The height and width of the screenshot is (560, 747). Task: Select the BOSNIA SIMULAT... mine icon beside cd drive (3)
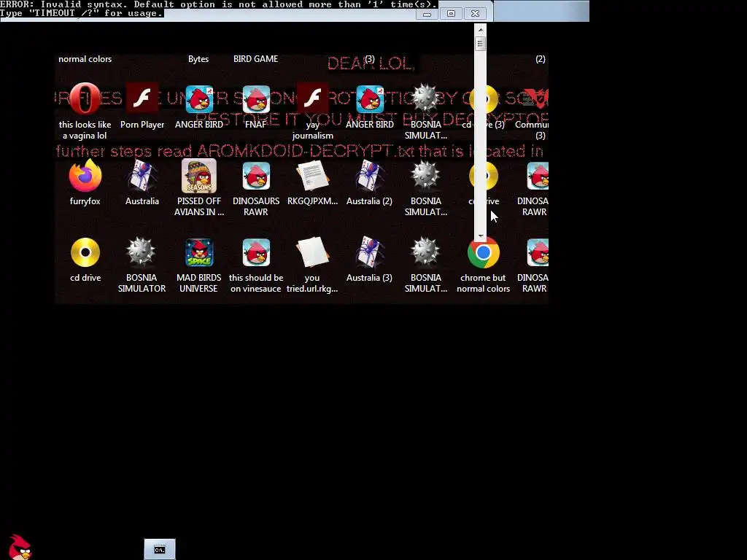click(425, 99)
